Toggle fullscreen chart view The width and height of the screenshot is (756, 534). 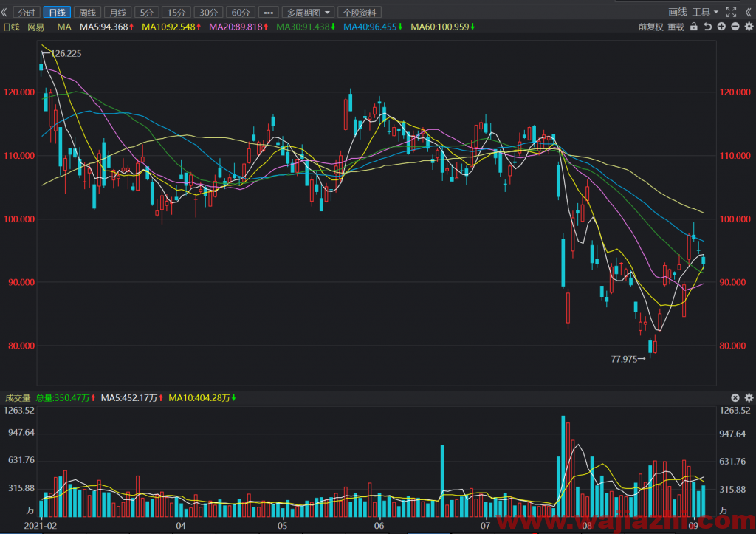(x=732, y=12)
